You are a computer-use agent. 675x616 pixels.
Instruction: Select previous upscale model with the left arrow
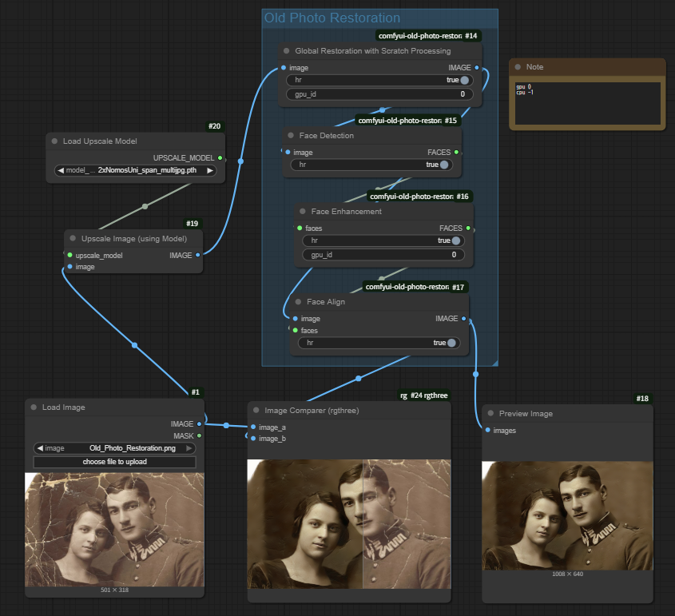pyautogui.click(x=61, y=170)
